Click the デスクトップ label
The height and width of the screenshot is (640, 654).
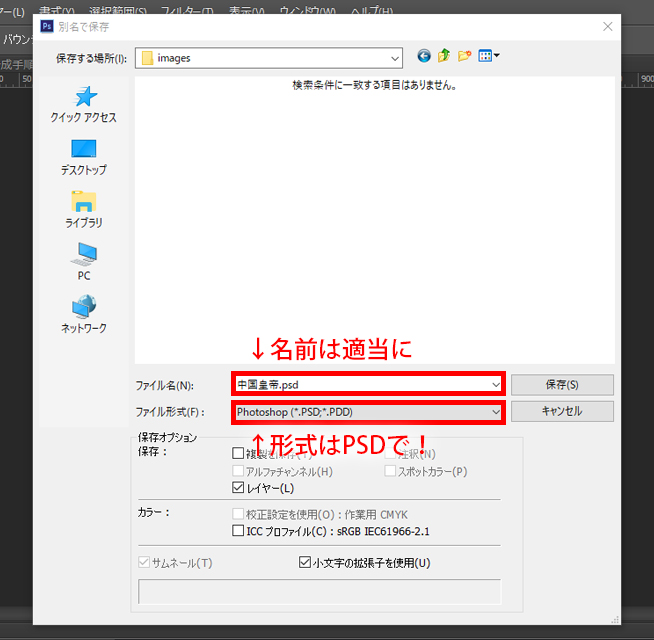(84, 170)
